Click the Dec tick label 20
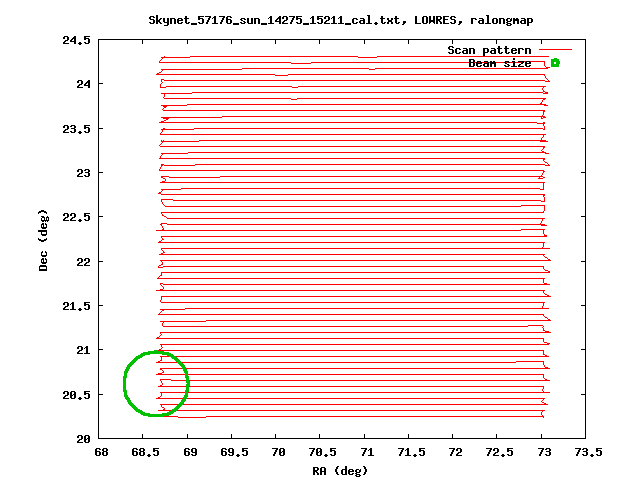The image size is (640, 480). point(83,439)
